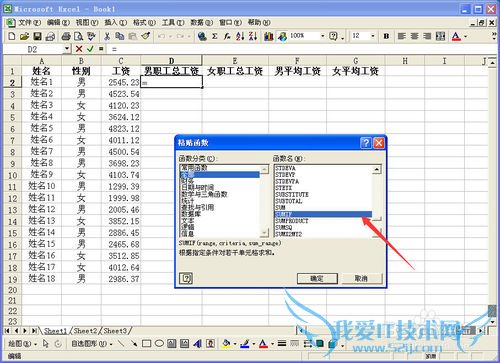Click the green check confirm formula icon
Image resolution: width=500 pixels, height=363 pixels.
pos(90,49)
